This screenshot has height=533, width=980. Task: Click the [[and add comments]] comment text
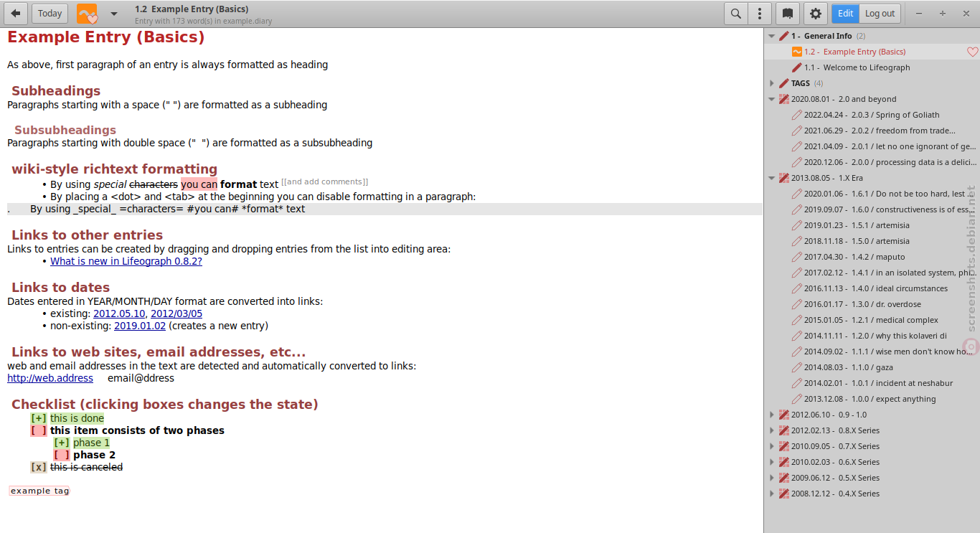click(x=325, y=182)
